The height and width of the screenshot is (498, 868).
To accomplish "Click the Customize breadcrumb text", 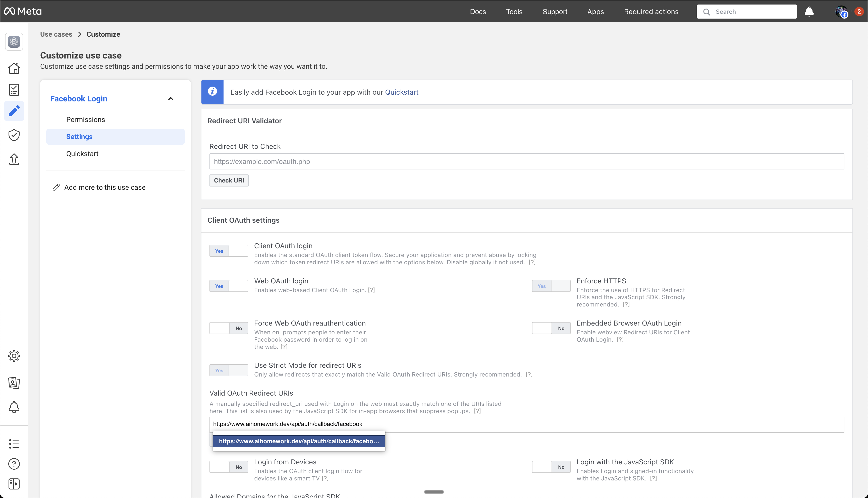I will click(x=103, y=34).
